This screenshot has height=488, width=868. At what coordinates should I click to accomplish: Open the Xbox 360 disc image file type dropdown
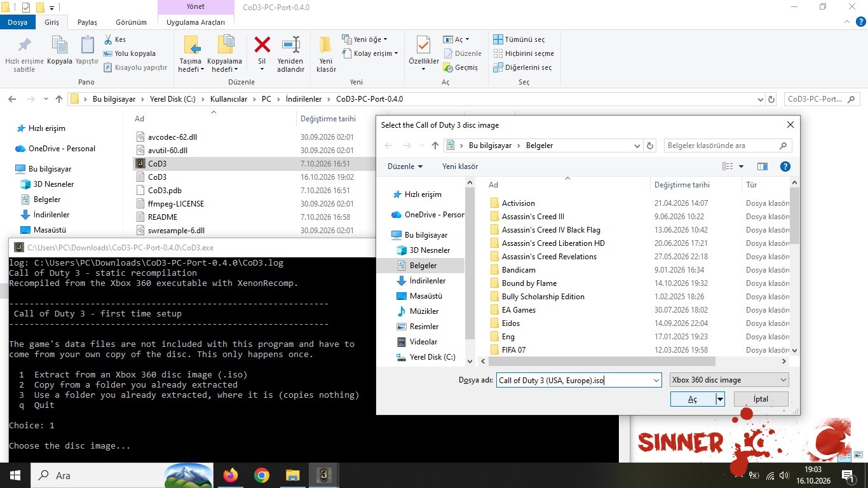coord(729,380)
